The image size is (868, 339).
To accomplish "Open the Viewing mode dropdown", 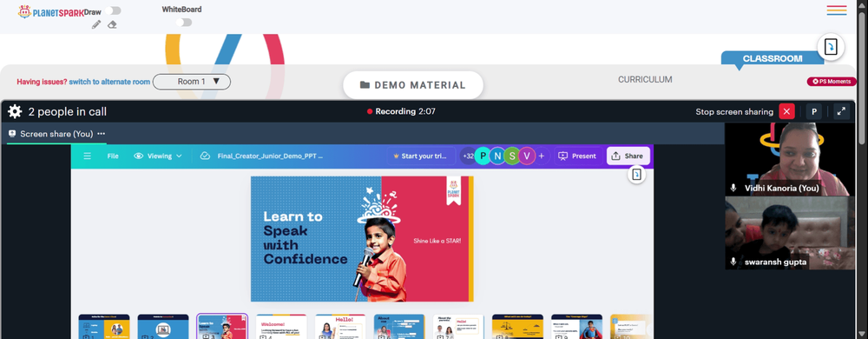I will click(x=158, y=156).
